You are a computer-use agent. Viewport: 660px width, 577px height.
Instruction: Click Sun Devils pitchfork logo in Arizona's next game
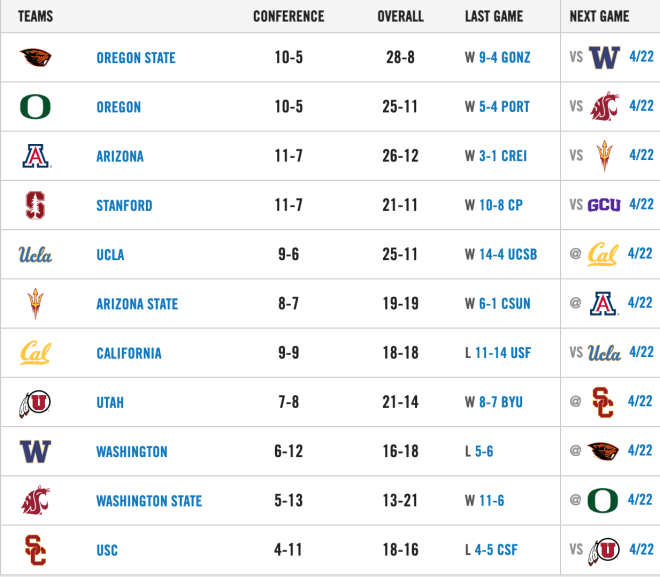click(x=604, y=156)
